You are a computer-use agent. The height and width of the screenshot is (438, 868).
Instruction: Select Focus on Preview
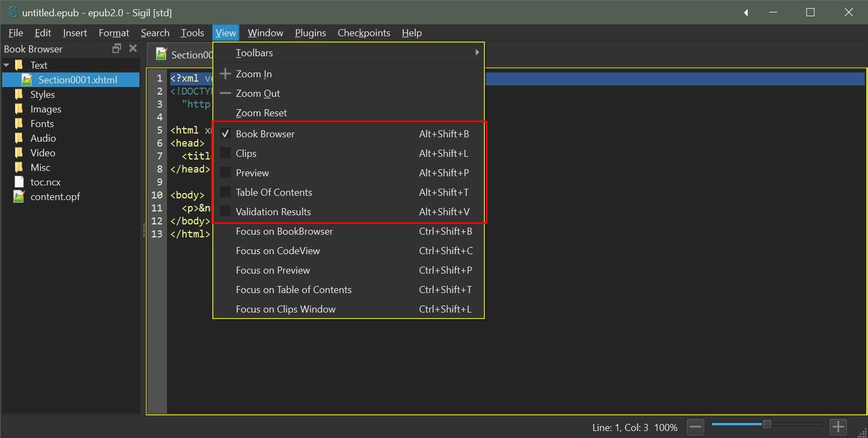pos(349,270)
